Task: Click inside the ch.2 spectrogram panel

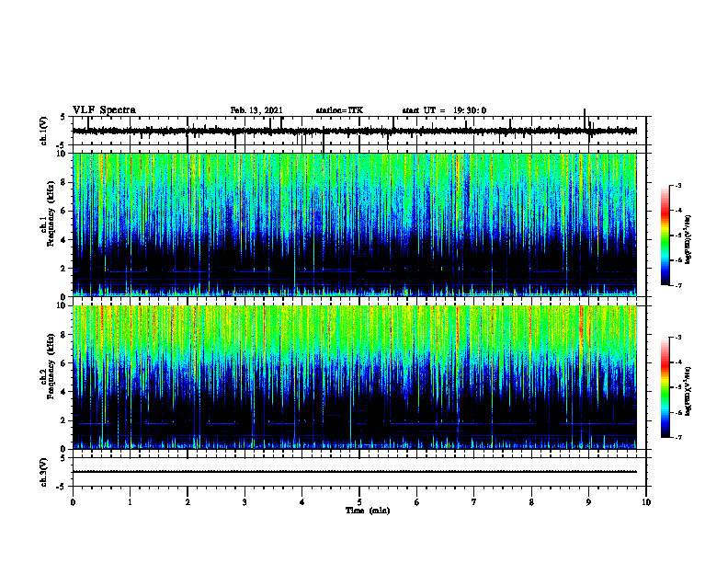Action: [x=354, y=377]
